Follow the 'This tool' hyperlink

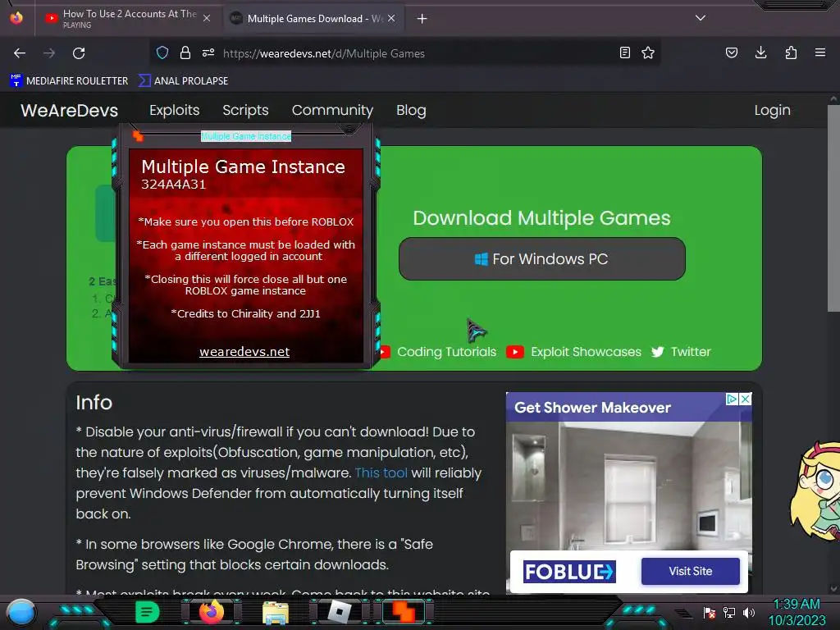pyautogui.click(x=381, y=472)
